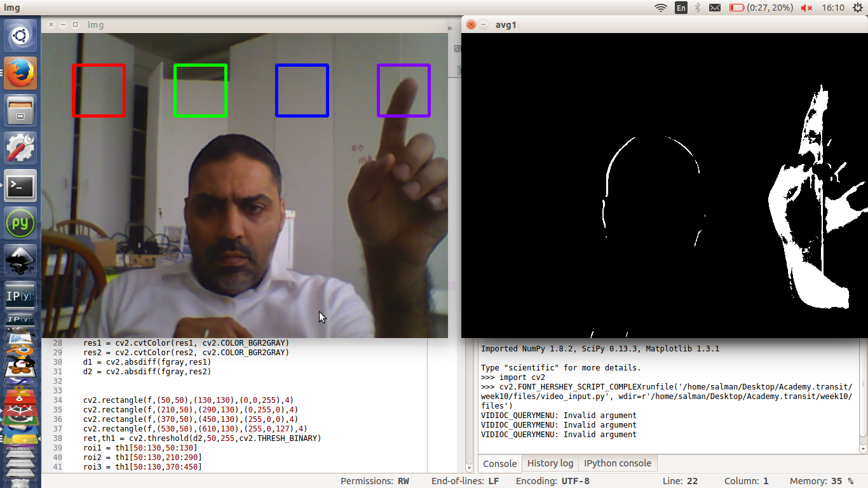Click the img window title text
Image resolution: width=868 pixels, height=488 pixels.
click(95, 25)
